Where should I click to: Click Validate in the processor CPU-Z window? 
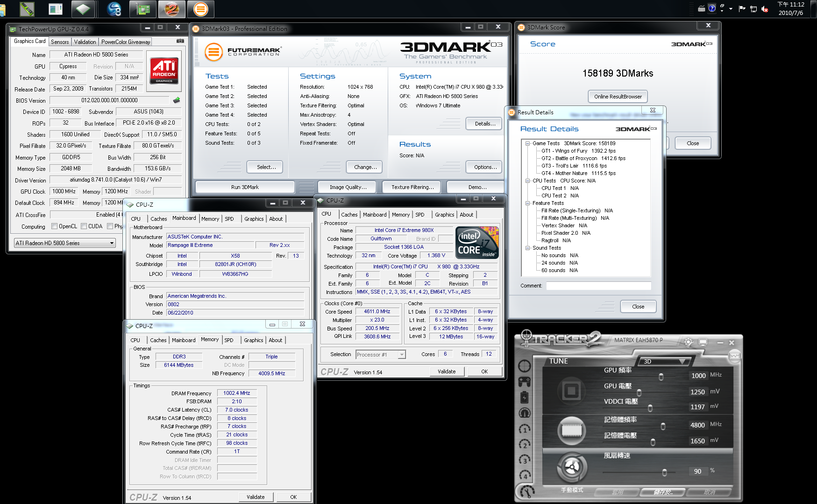point(447,371)
